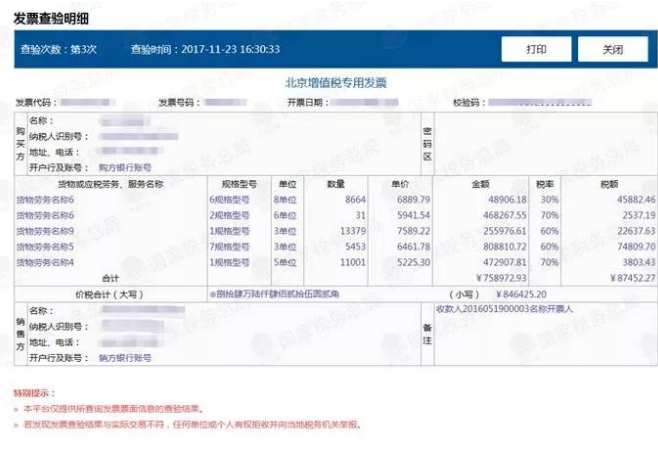The width and height of the screenshot is (658, 459).
Task: Click the 规格型号 column header
Action: tap(239, 184)
